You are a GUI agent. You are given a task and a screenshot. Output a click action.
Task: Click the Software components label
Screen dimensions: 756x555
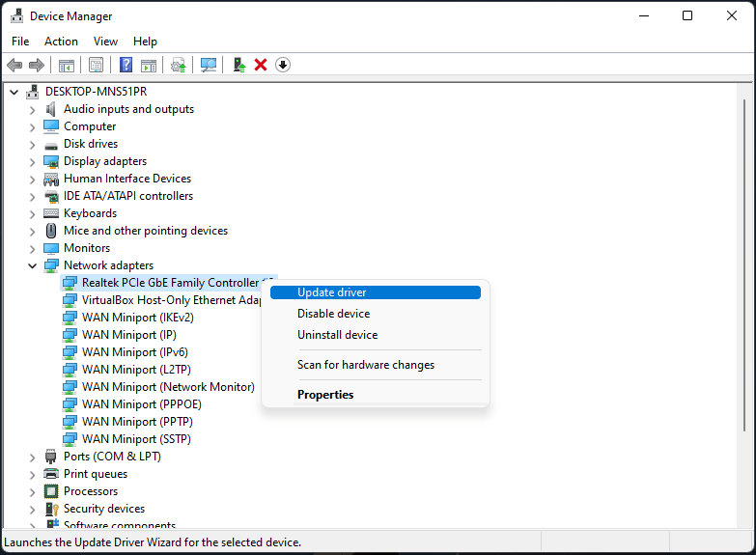(120, 525)
